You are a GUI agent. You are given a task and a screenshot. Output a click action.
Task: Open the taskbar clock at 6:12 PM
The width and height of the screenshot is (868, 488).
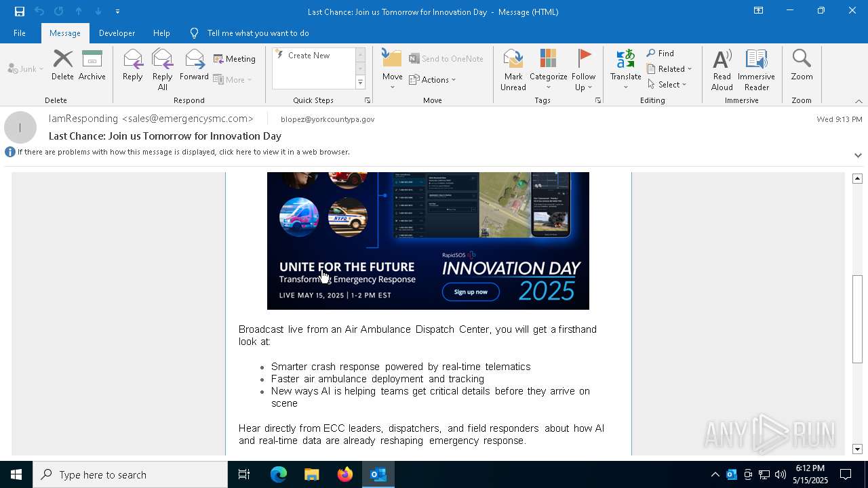pos(810,474)
